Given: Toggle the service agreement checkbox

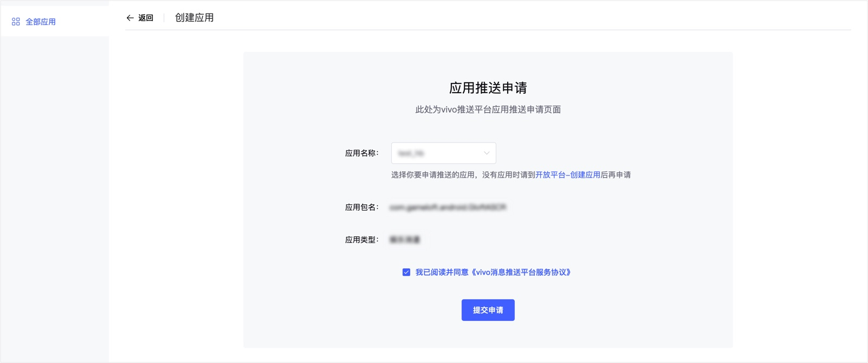Looking at the screenshot, I should [x=406, y=273].
